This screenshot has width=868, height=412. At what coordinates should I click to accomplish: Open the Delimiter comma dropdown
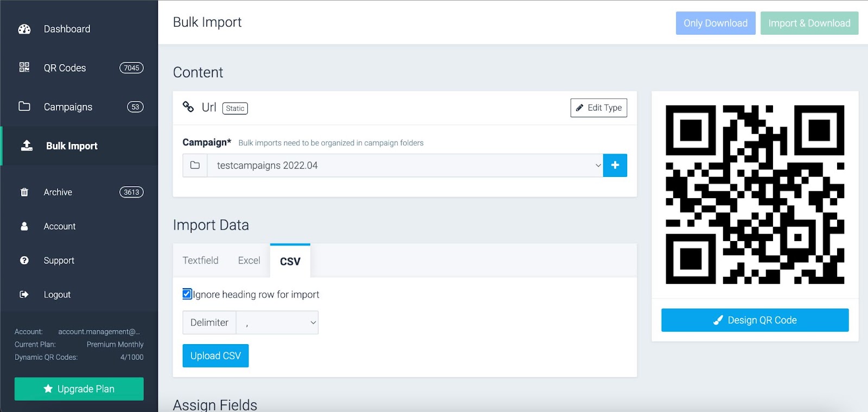pos(277,322)
